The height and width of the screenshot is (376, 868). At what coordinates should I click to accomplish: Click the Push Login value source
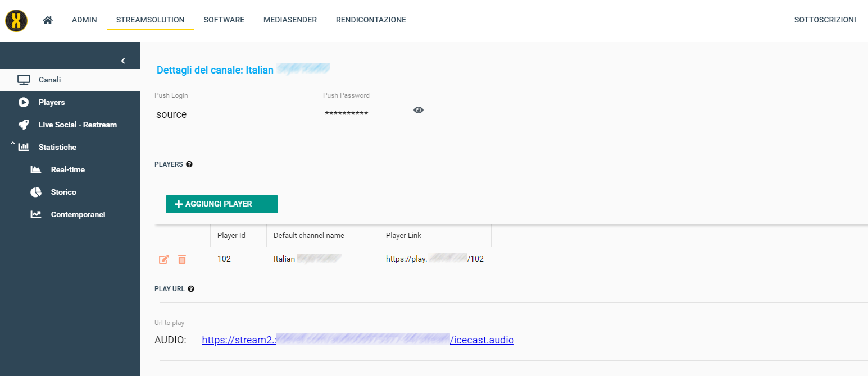coord(171,114)
